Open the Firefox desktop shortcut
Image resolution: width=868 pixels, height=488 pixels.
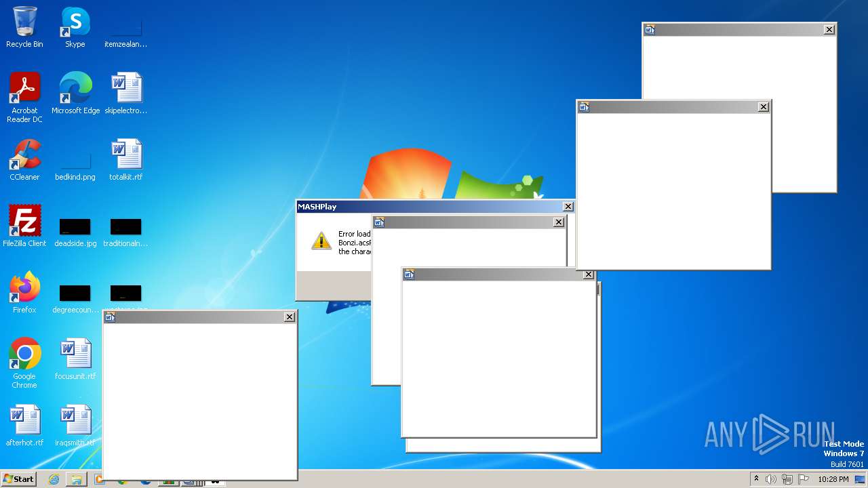24,293
